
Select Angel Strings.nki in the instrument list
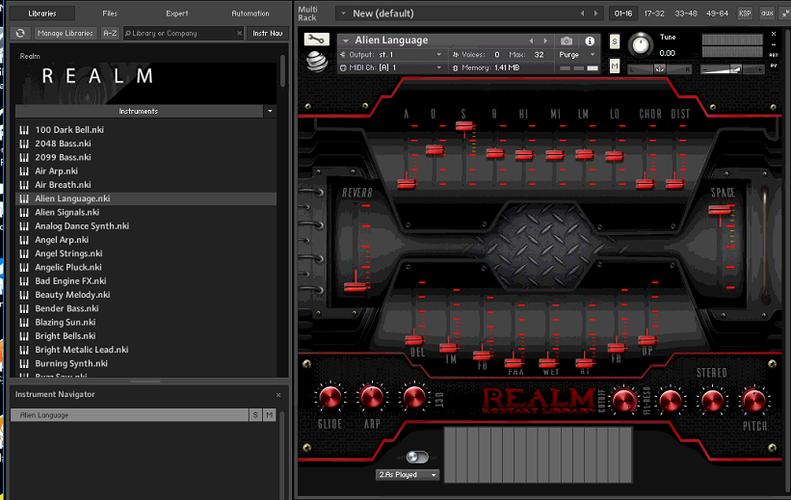tap(68, 253)
